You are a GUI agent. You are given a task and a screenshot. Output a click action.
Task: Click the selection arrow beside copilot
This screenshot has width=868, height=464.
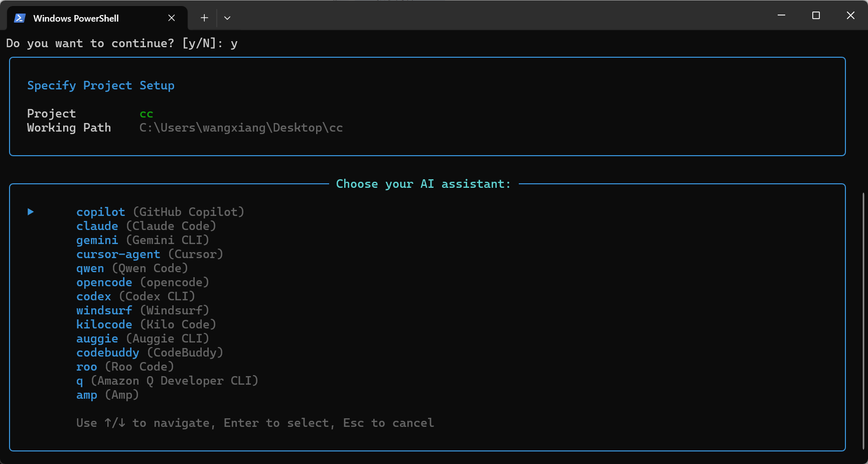31,212
